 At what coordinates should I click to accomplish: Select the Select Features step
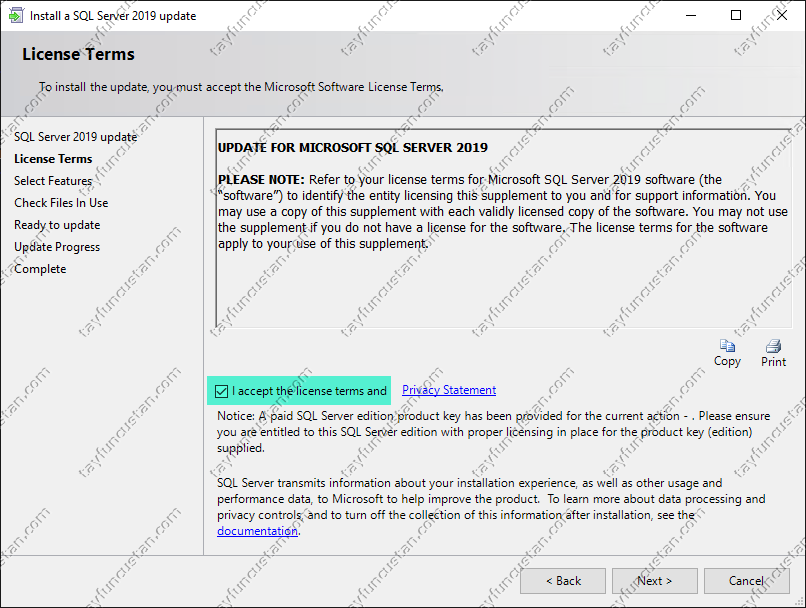(x=53, y=181)
